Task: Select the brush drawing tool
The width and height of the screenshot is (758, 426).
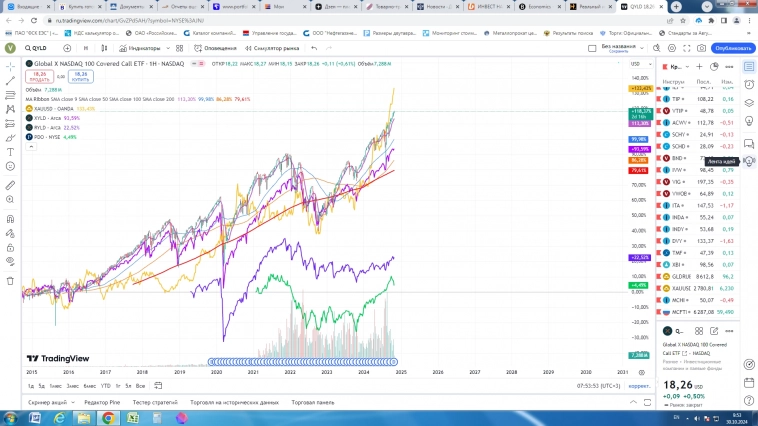Action: click(10, 138)
